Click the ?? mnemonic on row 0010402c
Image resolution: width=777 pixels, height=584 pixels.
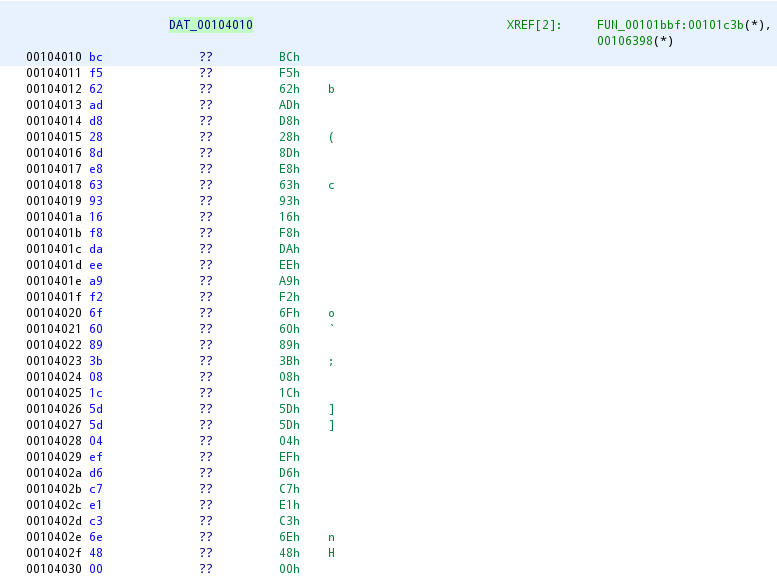click(x=206, y=505)
